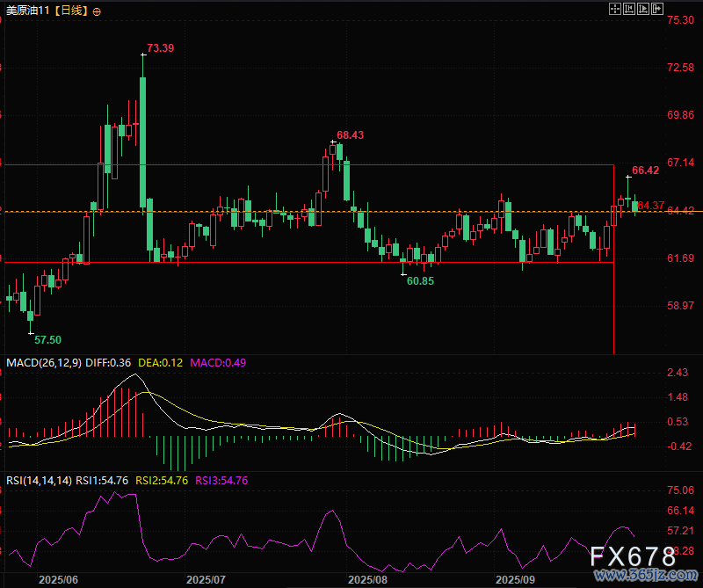Click the 68.43 peak price label
This screenshot has height=588, width=703.
pos(350,134)
